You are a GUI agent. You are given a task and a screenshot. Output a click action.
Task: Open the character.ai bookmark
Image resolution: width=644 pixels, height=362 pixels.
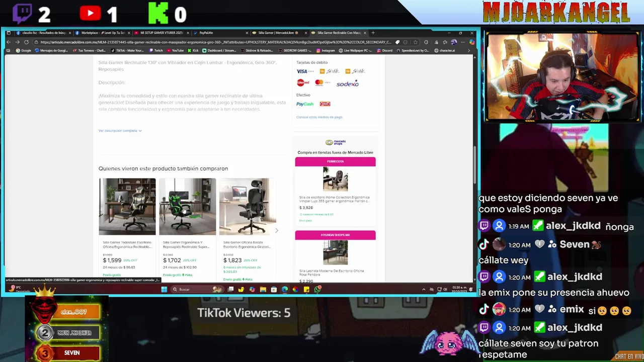(444, 50)
